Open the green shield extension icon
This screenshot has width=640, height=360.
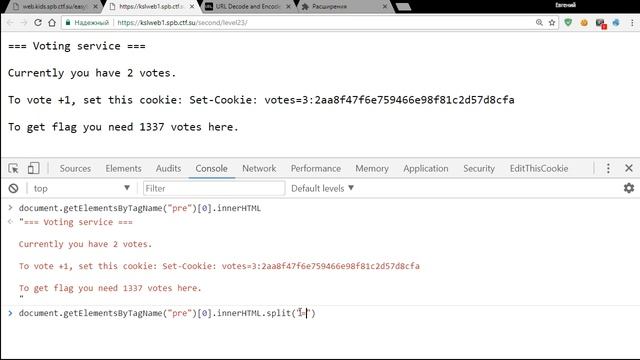(568, 23)
